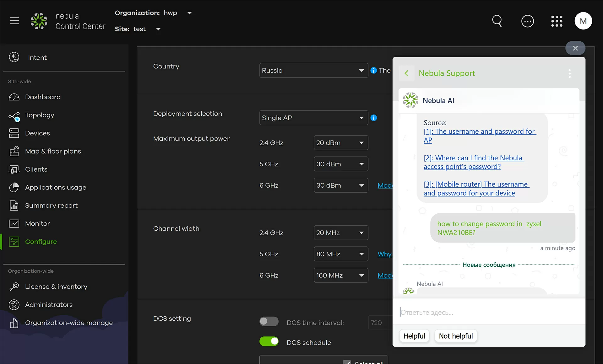Click the info icon next to Deployment selection
This screenshot has height=364, width=603.
coord(374,118)
